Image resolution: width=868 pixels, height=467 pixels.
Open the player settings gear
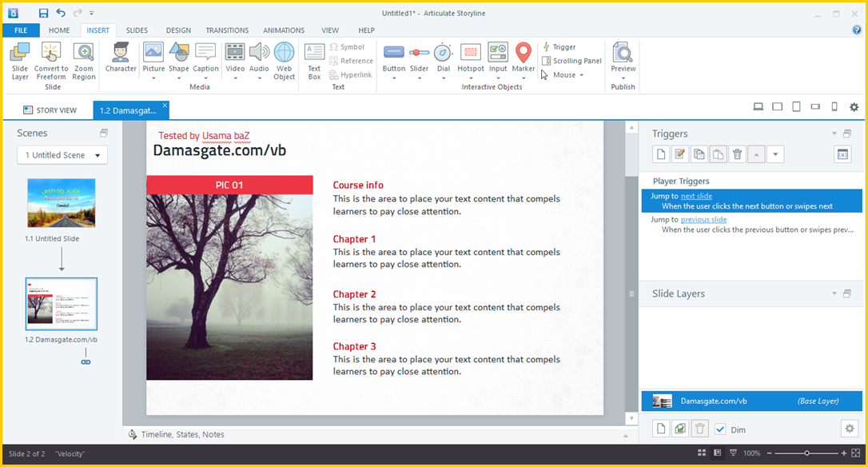pos(854,107)
